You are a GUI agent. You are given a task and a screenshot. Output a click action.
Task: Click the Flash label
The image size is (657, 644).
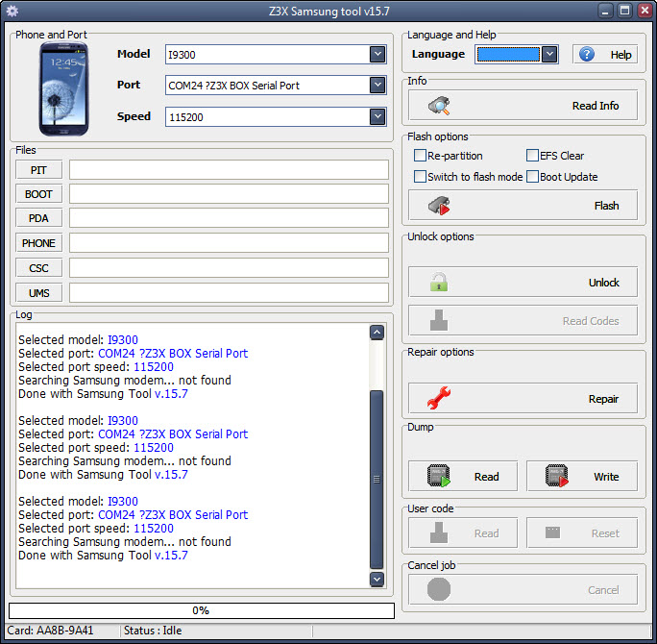606,206
